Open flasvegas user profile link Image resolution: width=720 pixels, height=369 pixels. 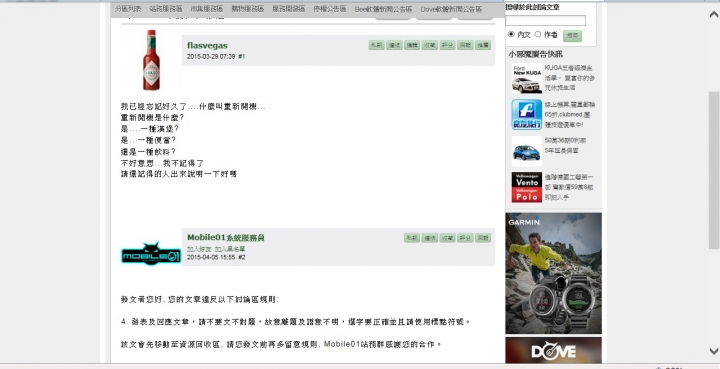[207, 45]
